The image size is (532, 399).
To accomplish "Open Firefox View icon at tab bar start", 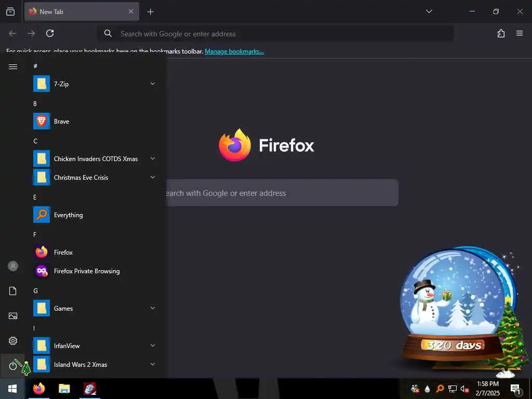I will coord(10,11).
